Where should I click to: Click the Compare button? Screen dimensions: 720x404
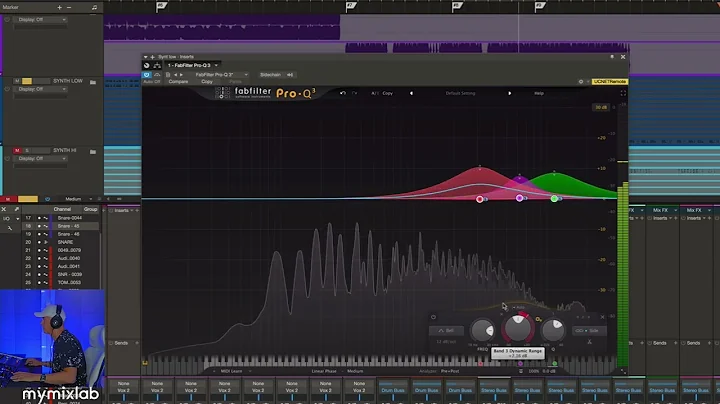tap(178, 82)
